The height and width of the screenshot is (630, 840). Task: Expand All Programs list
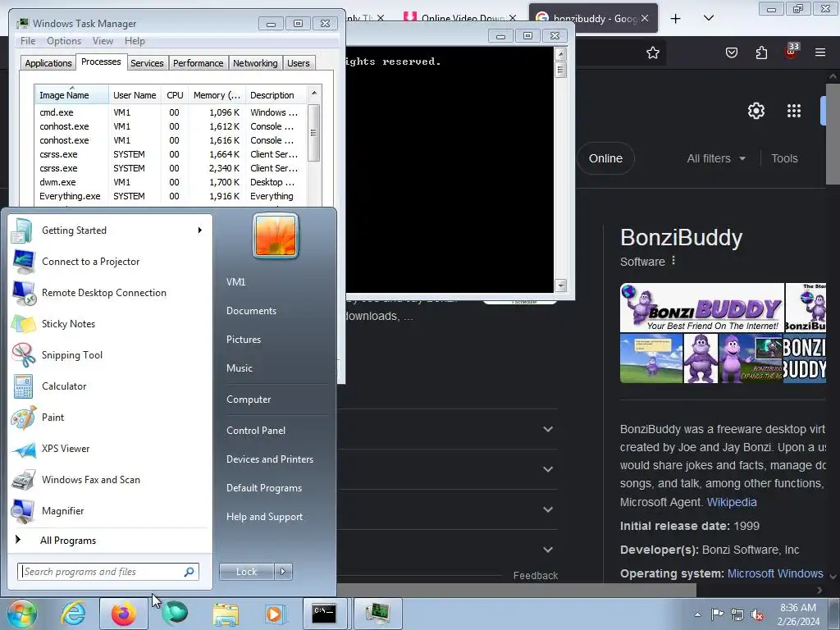click(68, 541)
